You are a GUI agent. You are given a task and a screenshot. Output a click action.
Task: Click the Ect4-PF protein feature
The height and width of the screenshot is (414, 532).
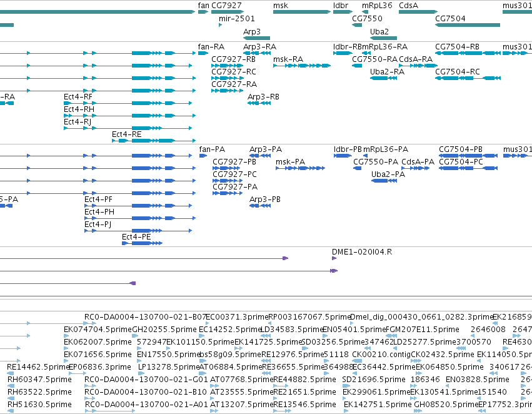(138, 206)
